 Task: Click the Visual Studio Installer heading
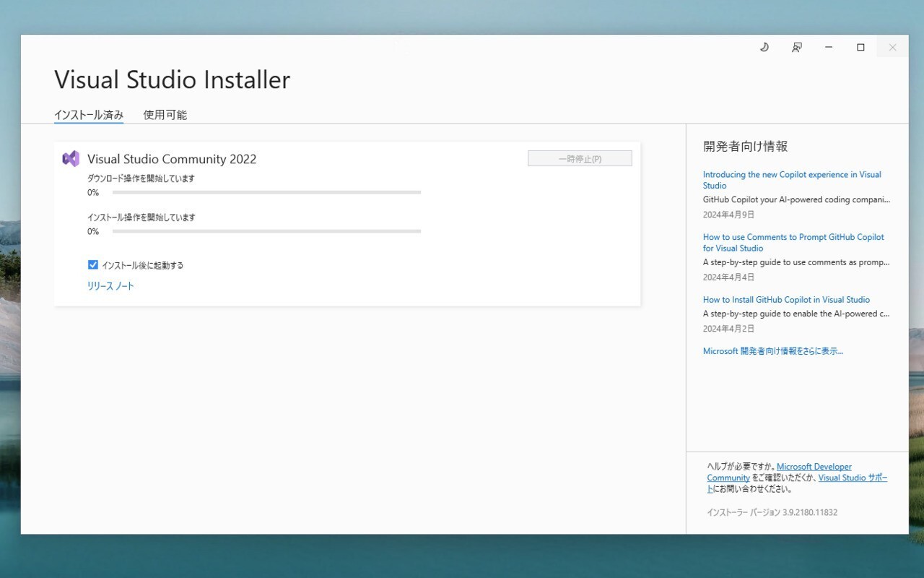click(x=172, y=79)
